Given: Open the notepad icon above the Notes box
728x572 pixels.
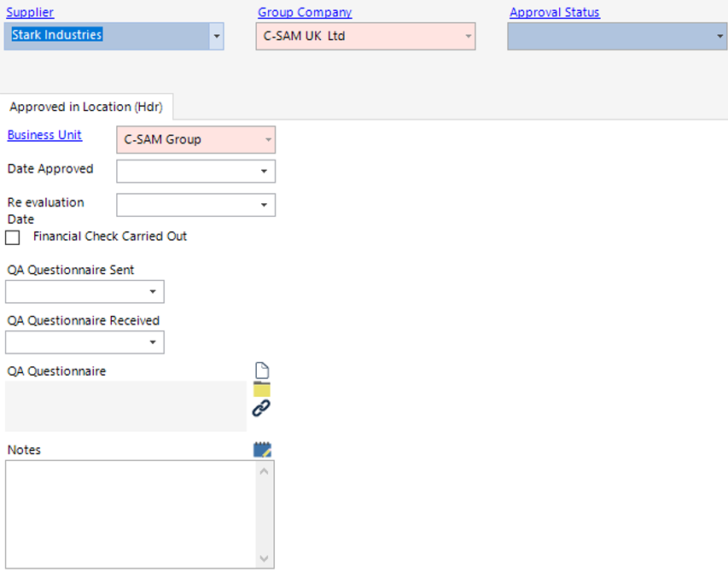Looking at the screenshot, I should coord(262,450).
